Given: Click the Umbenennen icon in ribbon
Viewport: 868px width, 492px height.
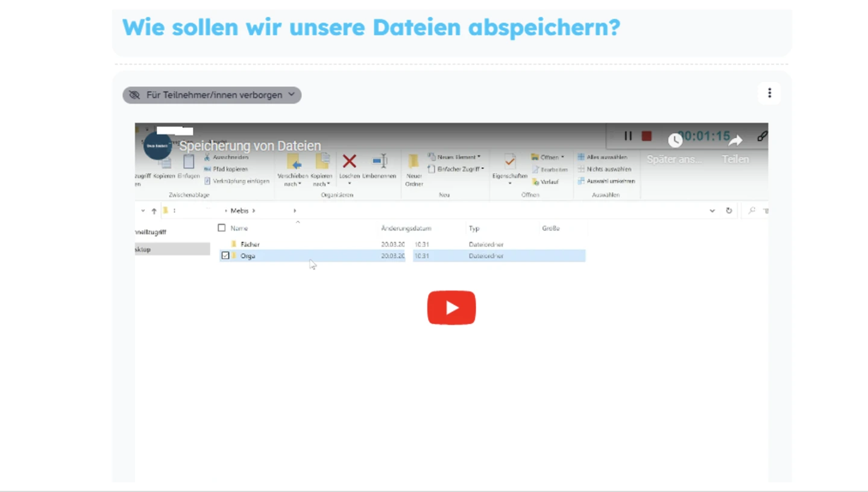Looking at the screenshot, I should coord(379,162).
